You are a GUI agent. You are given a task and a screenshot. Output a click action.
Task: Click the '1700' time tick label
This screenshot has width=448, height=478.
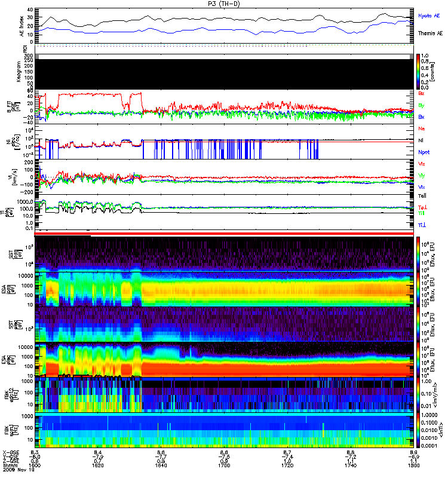point(224,465)
